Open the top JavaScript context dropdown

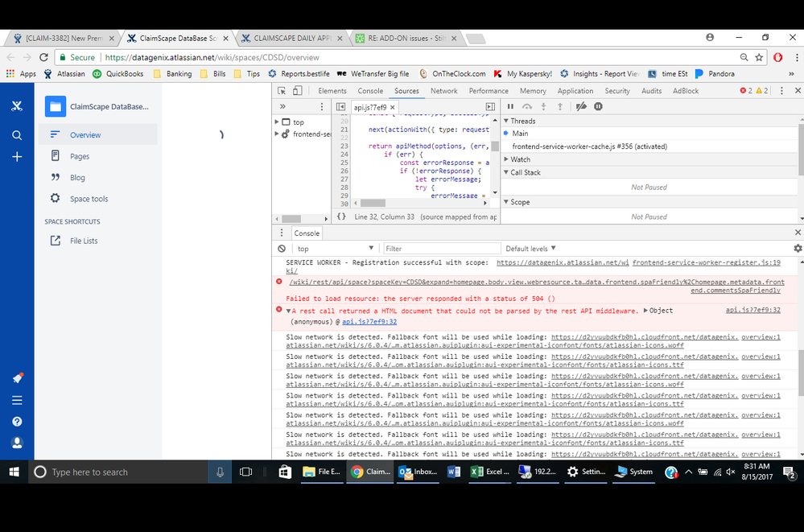click(x=336, y=249)
